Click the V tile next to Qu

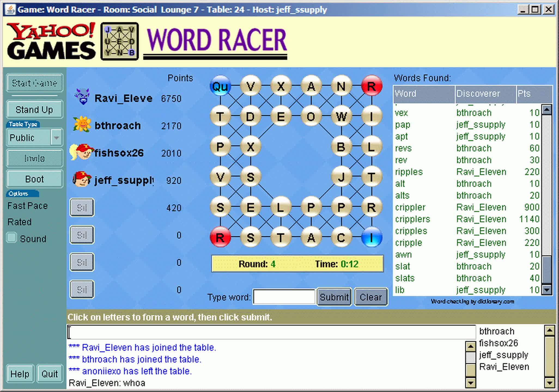click(x=250, y=86)
